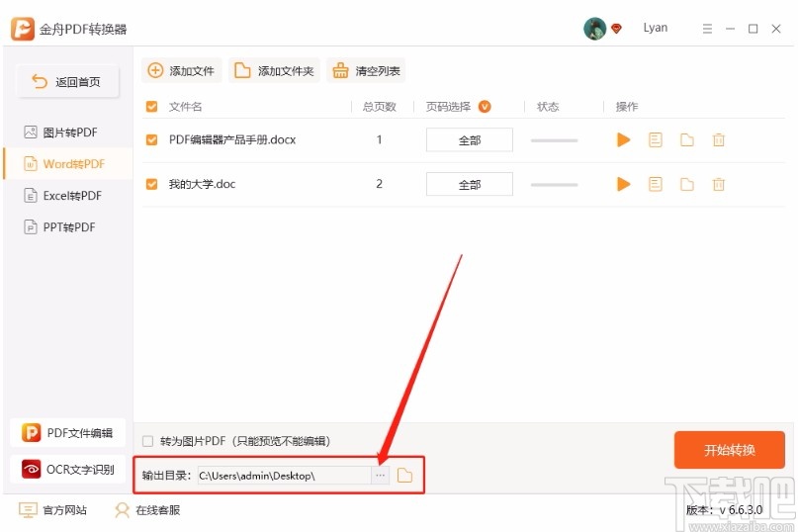Click version label v 6.6.3.0
The height and width of the screenshot is (532, 798).
coord(724,509)
